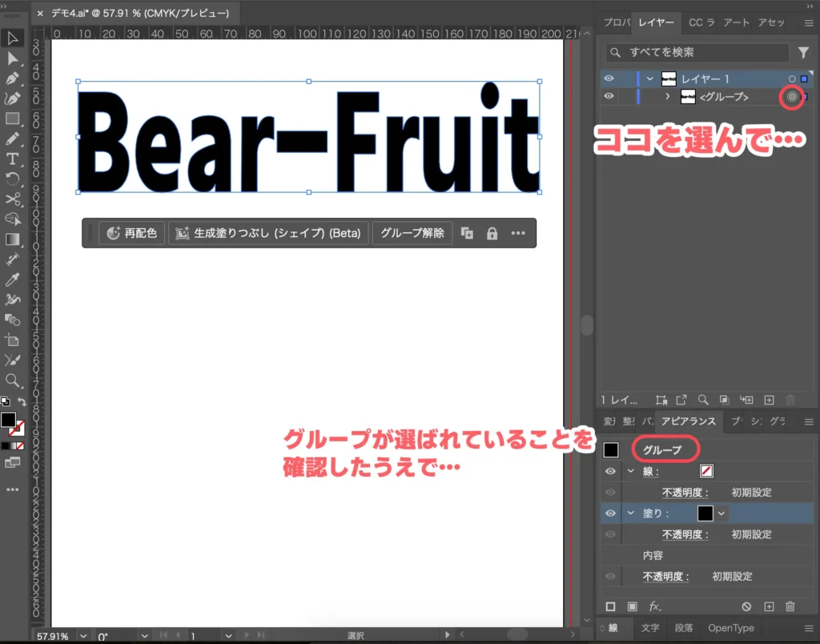
Task: Collapse the 線 stroke attribute row
Action: click(x=630, y=471)
